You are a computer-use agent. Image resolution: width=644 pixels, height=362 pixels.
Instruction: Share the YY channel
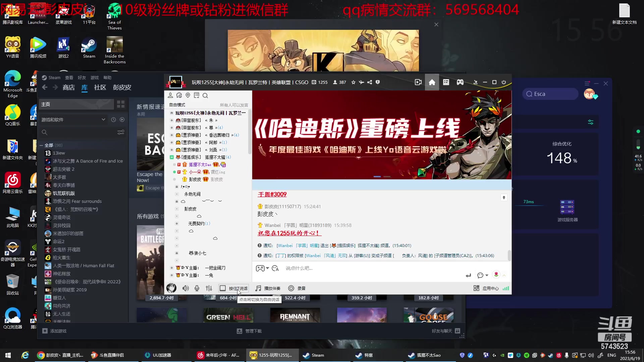[x=370, y=82]
